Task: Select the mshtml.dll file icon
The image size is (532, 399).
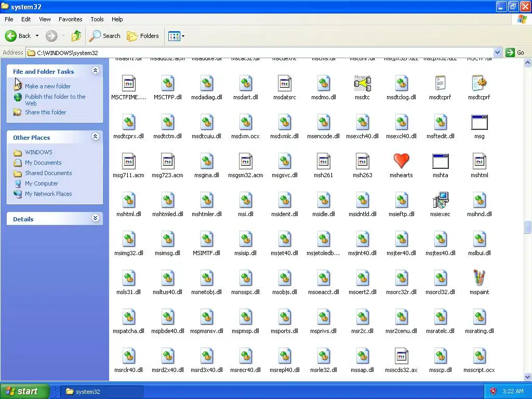Action: [129, 200]
